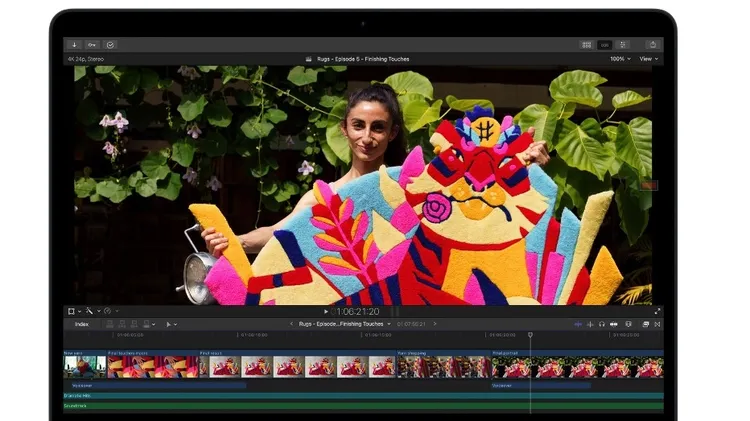Select the Voiceover clip under Final portrait

pos(541,386)
